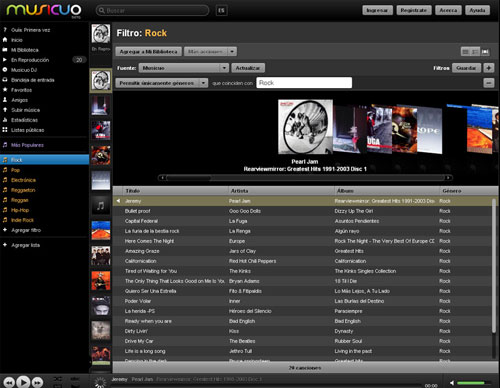Click the Actualizar button
The image size is (500, 388).
pos(248,68)
